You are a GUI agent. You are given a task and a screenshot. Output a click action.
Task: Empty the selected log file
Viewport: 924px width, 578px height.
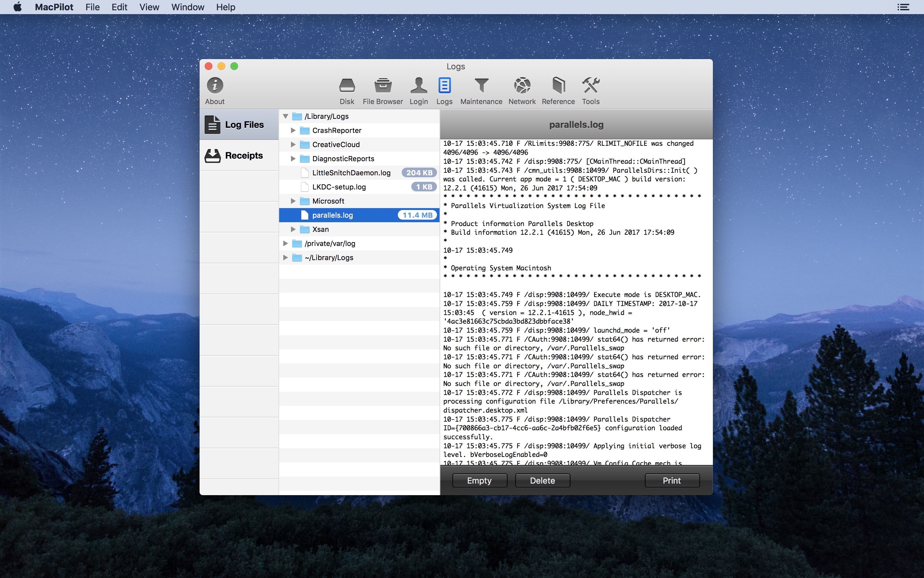pos(479,480)
